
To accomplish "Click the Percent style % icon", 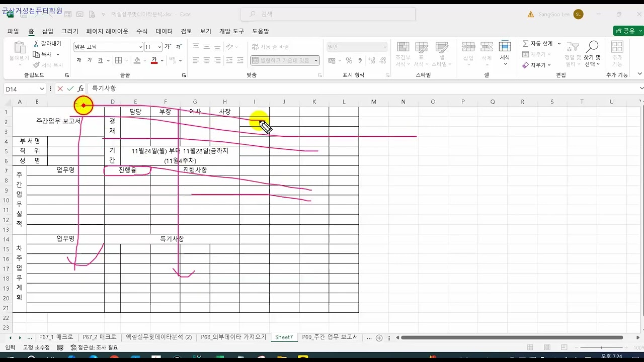I will pos(349,60).
